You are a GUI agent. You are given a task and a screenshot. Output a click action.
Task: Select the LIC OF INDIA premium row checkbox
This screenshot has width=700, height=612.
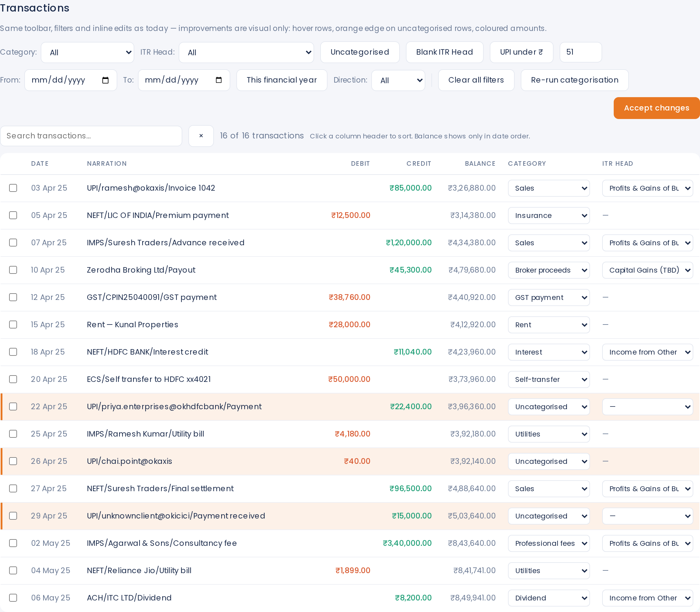coord(13,216)
